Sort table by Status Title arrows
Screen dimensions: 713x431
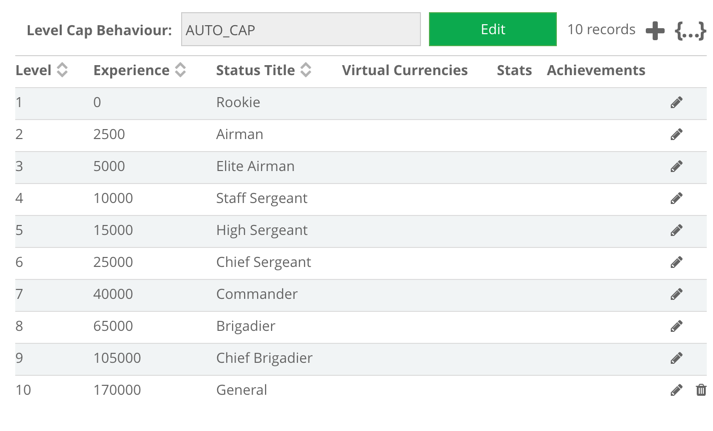coord(306,70)
